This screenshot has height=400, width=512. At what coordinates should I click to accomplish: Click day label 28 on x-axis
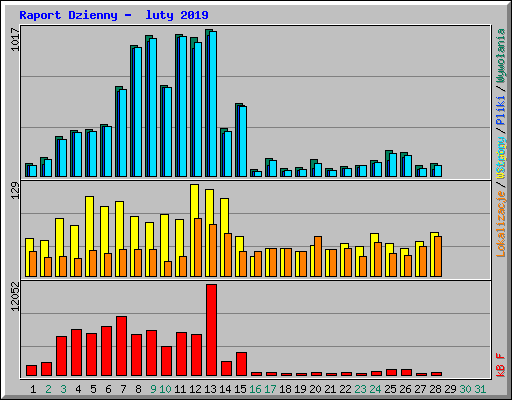pos(436,389)
